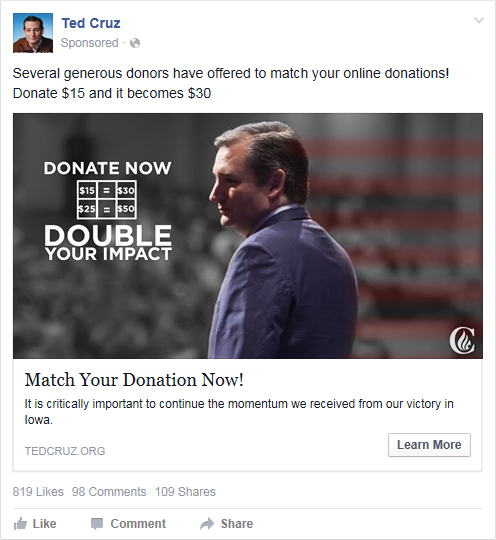Open the 98 Comments thread
Viewport: 496px width, 540px height.
click(x=109, y=491)
